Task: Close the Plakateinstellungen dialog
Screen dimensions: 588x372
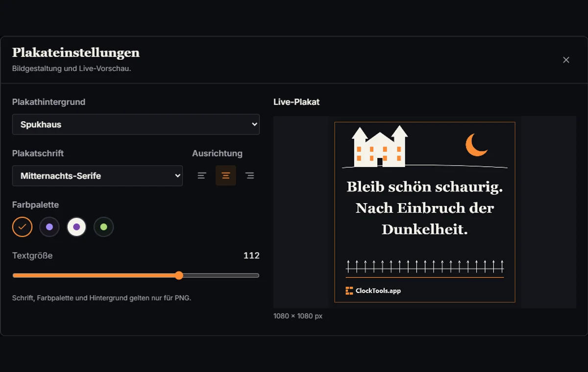Action: coord(566,60)
